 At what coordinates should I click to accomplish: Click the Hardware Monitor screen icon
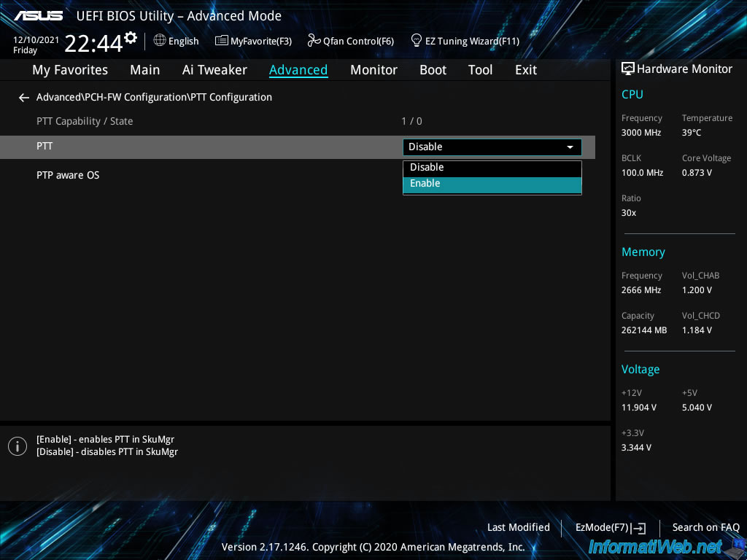628,69
